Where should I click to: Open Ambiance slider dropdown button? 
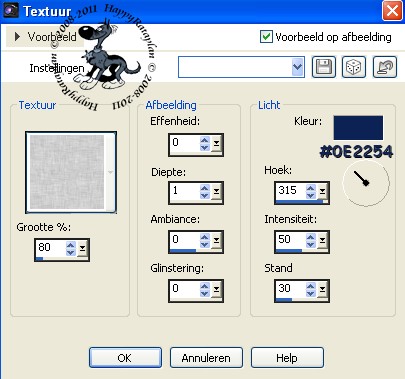(x=216, y=241)
